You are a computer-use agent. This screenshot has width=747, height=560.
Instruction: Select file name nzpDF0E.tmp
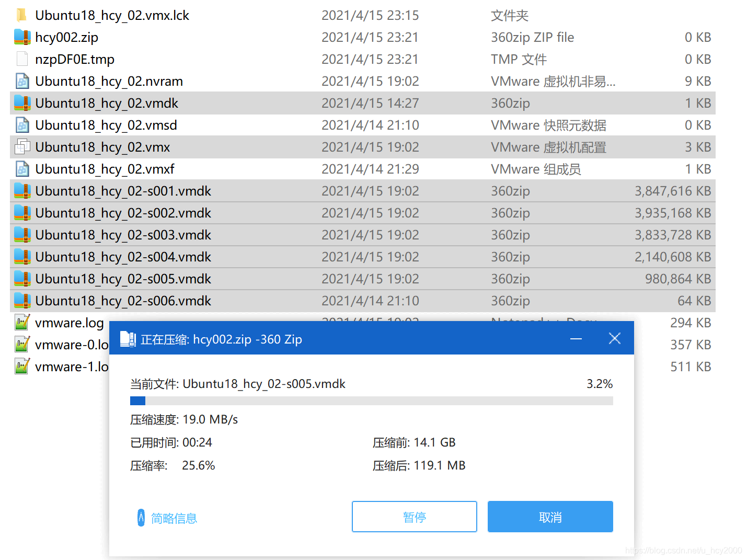coord(75,60)
